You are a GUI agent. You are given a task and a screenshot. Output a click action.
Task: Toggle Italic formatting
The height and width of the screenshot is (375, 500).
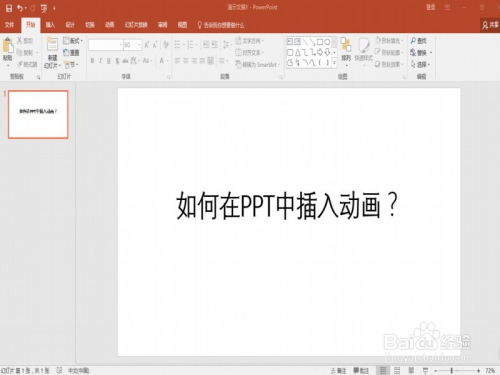coord(101,61)
